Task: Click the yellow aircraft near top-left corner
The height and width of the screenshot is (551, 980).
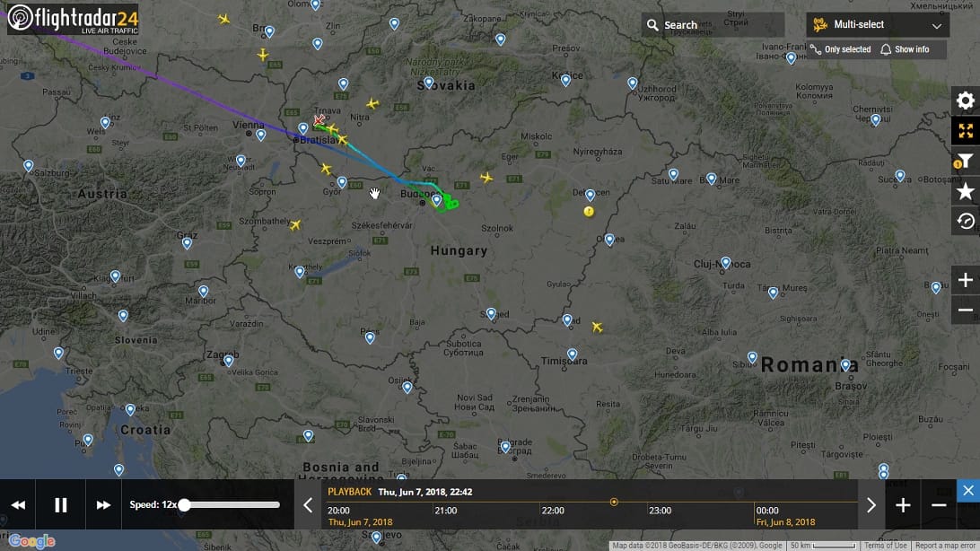Action: (x=223, y=19)
